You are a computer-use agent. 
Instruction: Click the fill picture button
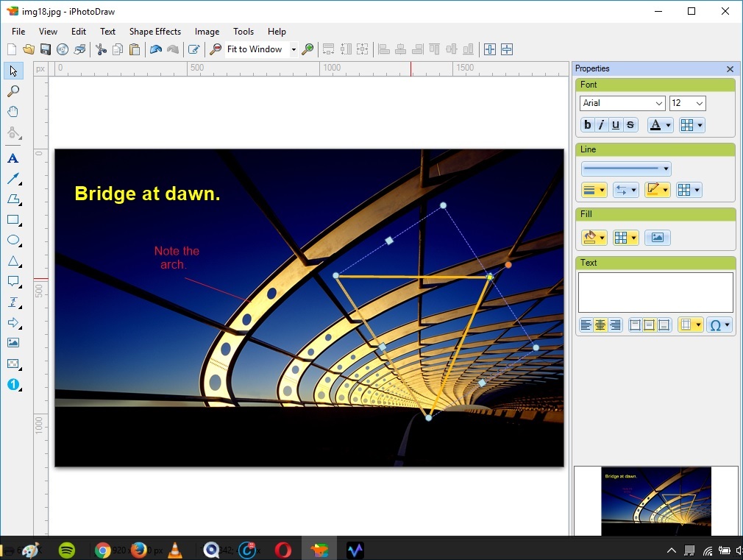pos(657,238)
